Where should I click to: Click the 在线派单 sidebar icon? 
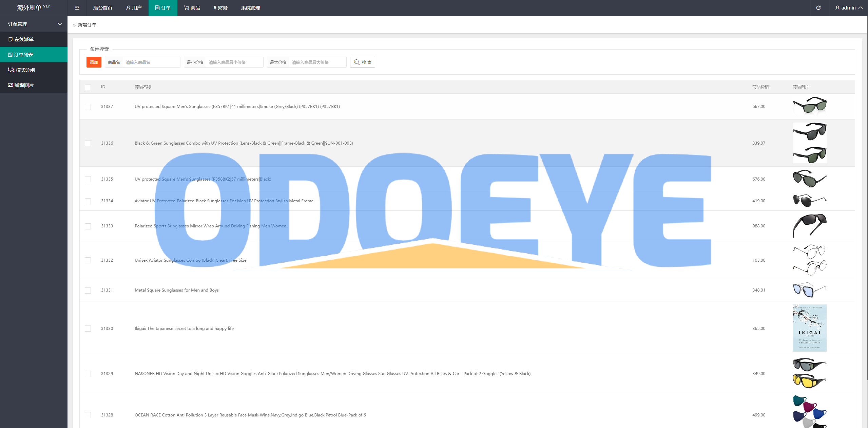pos(11,39)
